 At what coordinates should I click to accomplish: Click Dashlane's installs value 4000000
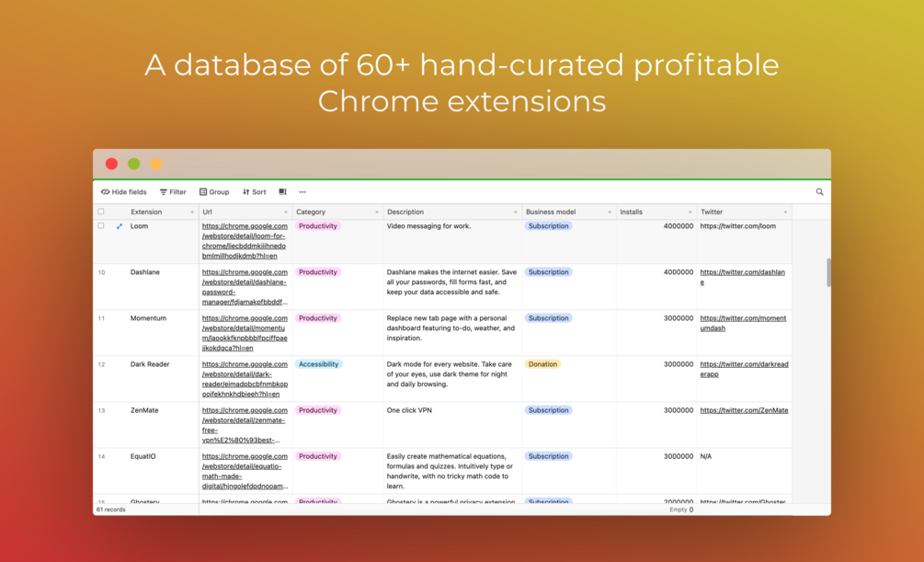tap(679, 272)
